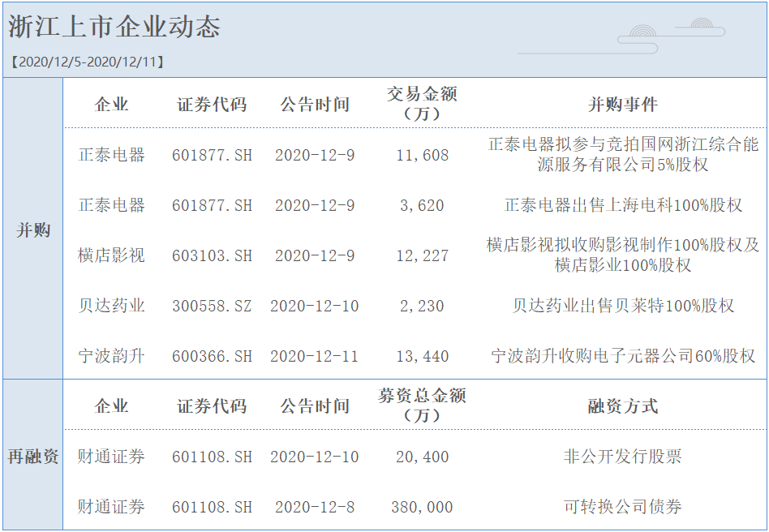This screenshot has width=769, height=532.
Task: Select the amount 380,000
Action: pos(423,507)
